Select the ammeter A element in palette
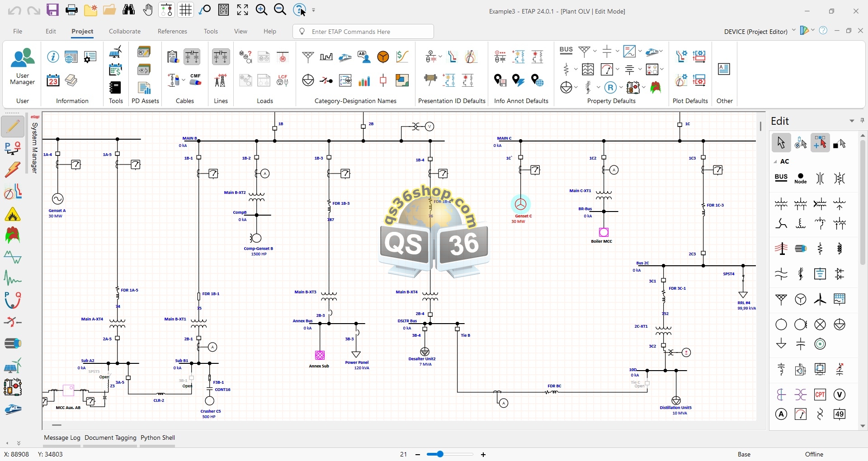Screen dimensions: 868x461 (x=781, y=414)
